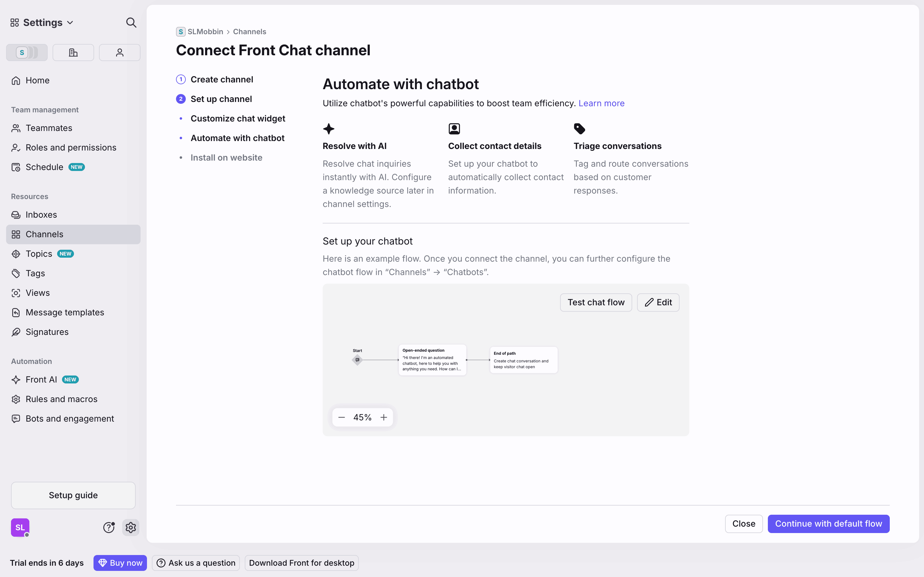
Task: Open the SL profile avatar
Action: (x=20, y=528)
